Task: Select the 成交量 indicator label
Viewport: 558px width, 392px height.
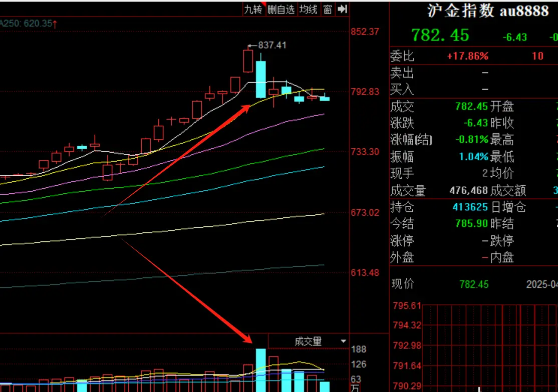Action: pos(308,341)
